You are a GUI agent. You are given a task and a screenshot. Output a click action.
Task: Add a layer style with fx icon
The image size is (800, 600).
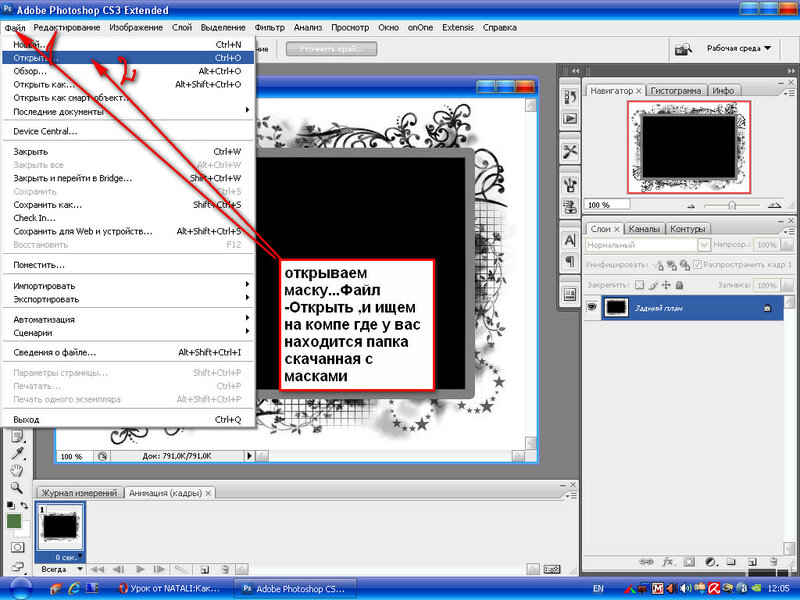[x=668, y=561]
